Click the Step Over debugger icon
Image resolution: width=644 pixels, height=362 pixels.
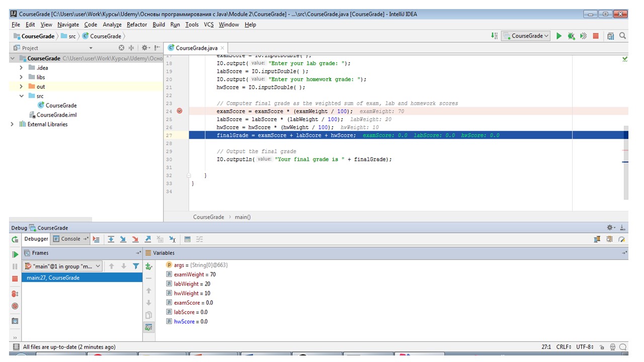[111, 239]
